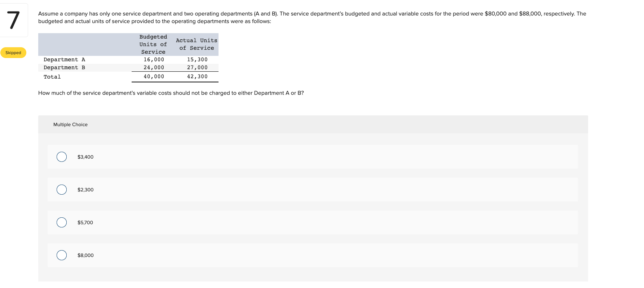This screenshot has height=288, width=644.
Task: Click the $5,700 answer label text
Action: pyautogui.click(x=85, y=222)
